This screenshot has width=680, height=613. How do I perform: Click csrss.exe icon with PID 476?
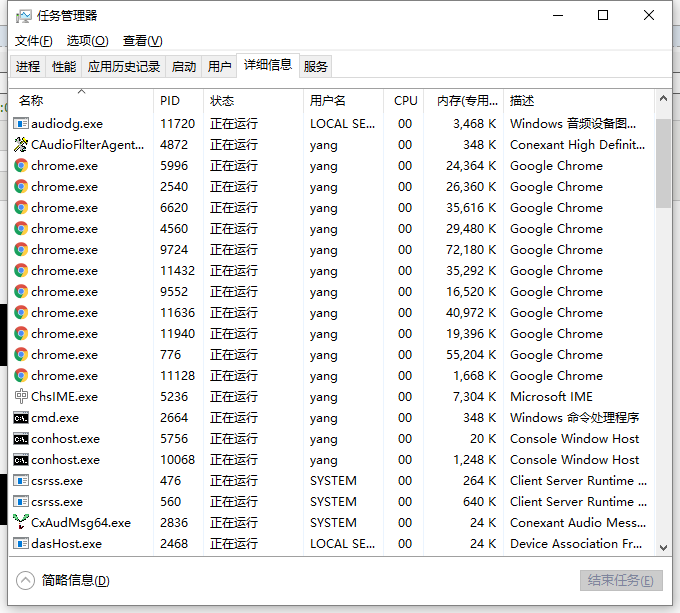click(21, 481)
